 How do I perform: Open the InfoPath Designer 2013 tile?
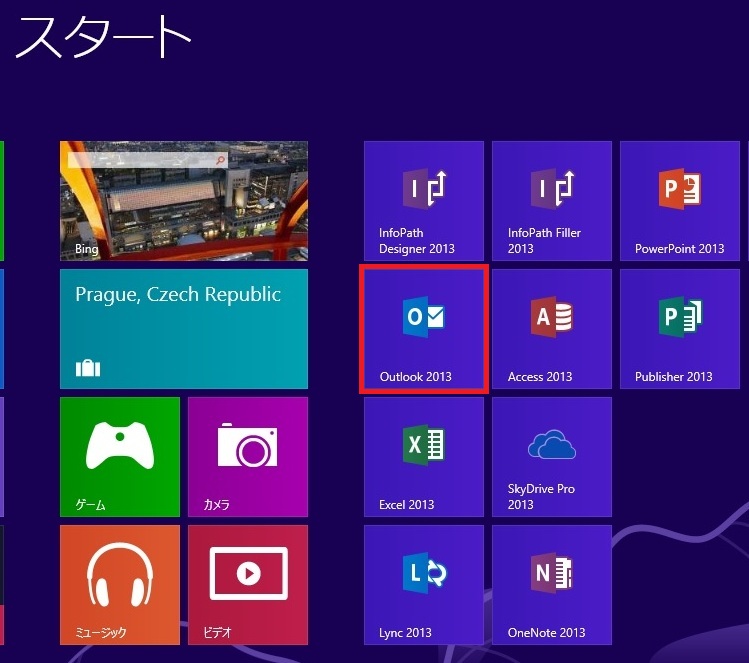[424, 201]
